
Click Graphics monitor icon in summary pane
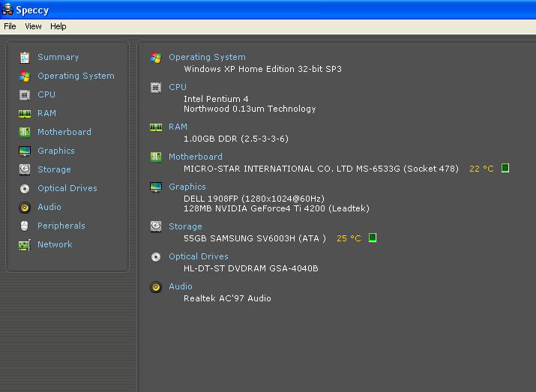pos(156,187)
